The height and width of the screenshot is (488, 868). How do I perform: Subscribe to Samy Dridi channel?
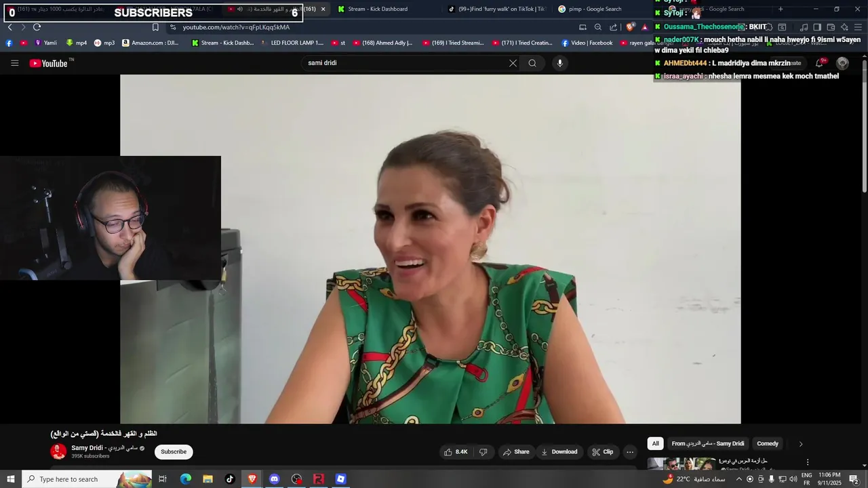point(174,452)
